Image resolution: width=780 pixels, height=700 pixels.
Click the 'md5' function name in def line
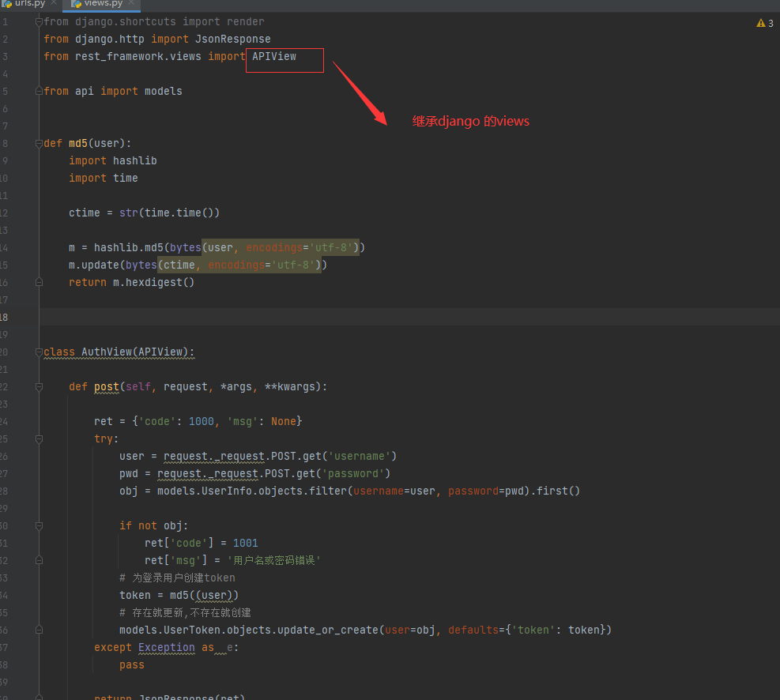pyautogui.click(x=78, y=143)
